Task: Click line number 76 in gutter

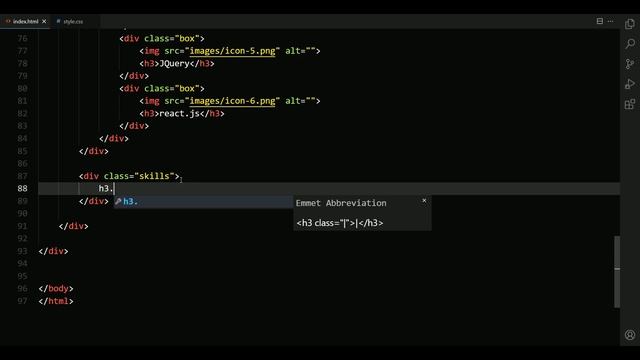Action: [x=22, y=39]
